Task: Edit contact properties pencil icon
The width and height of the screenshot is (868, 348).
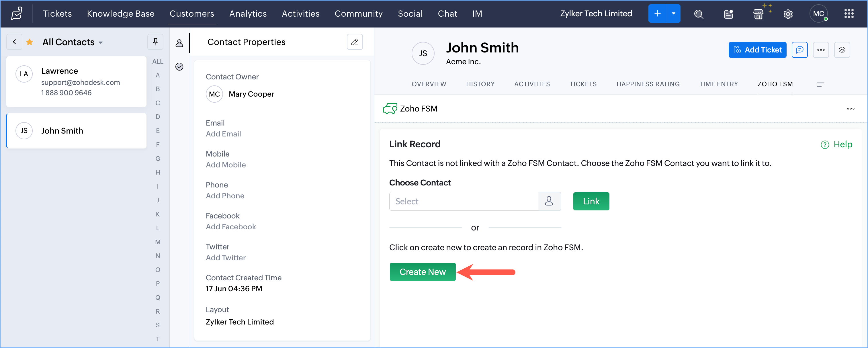Action: [x=355, y=42]
